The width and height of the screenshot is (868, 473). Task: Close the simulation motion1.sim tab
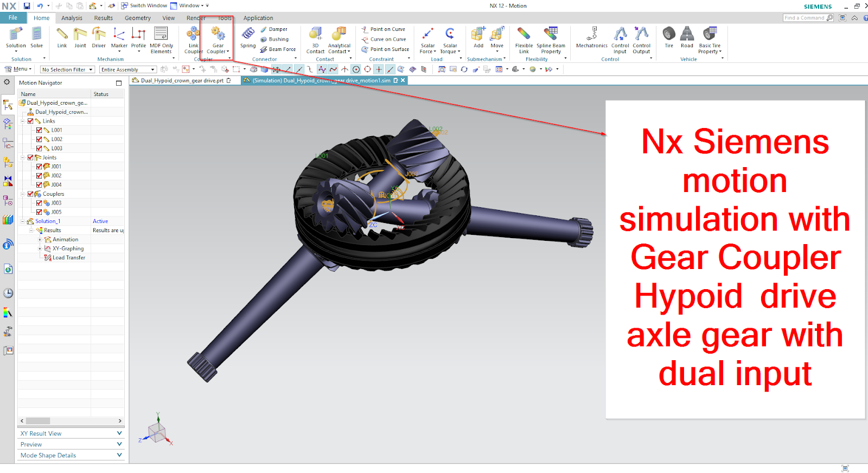pyautogui.click(x=403, y=80)
